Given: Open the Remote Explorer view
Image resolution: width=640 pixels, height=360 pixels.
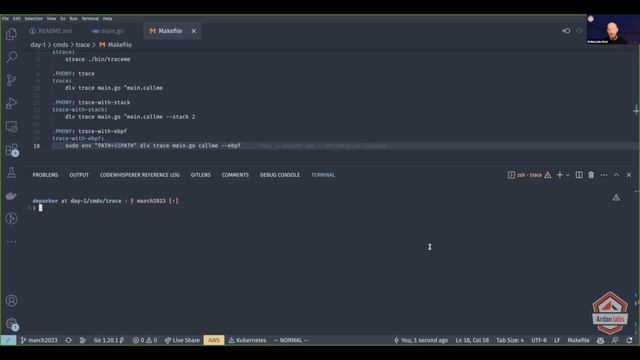Looking at the screenshot, I should (x=11, y=127).
